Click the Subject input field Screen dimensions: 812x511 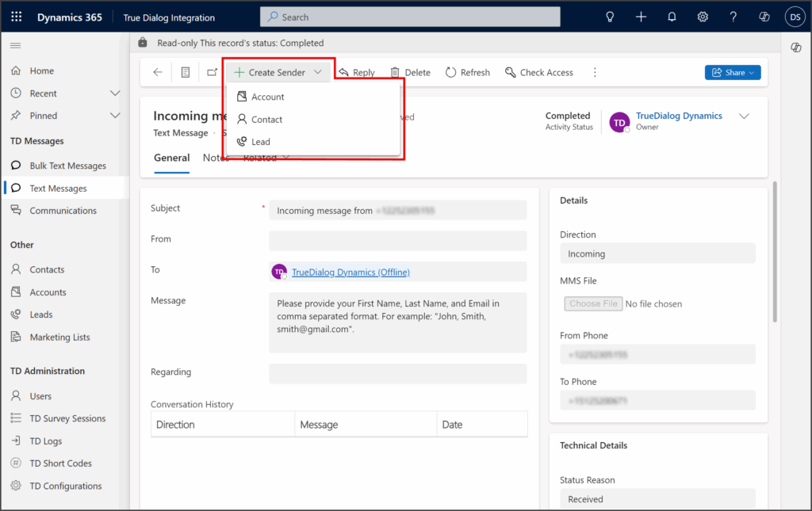(x=398, y=211)
